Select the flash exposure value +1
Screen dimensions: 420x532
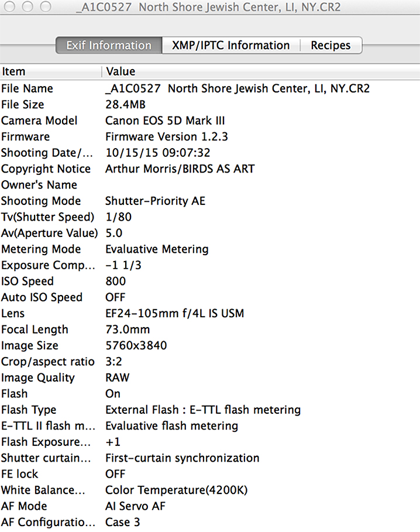tap(113, 442)
